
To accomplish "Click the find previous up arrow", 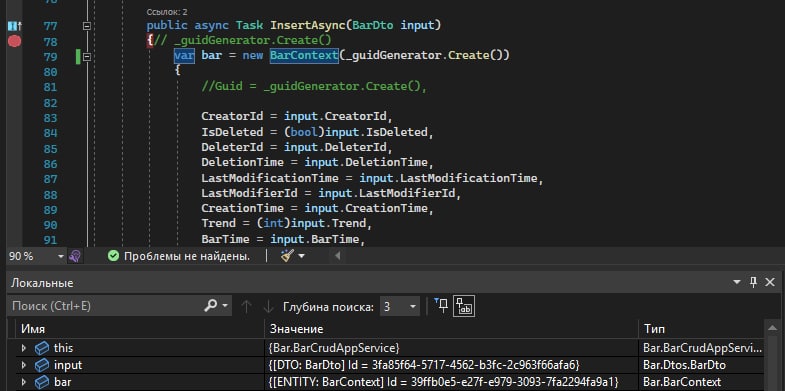I will [x=246, y=306].
